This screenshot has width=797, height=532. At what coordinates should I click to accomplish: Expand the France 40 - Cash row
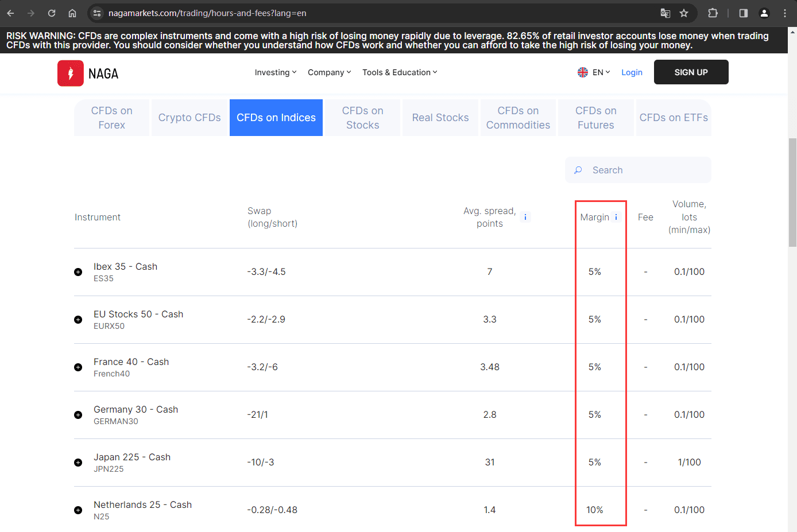click(78, 367)
